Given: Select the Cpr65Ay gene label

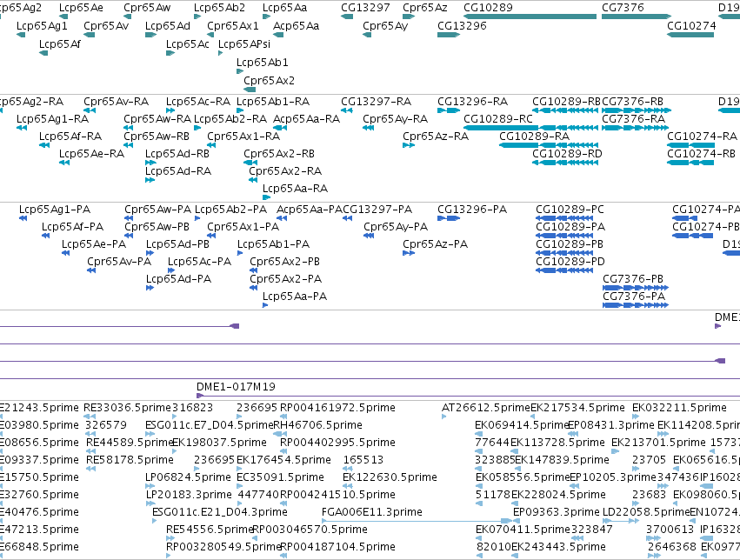Looking at the screenshot, I should pyautogui.click(x=385, y=26).
